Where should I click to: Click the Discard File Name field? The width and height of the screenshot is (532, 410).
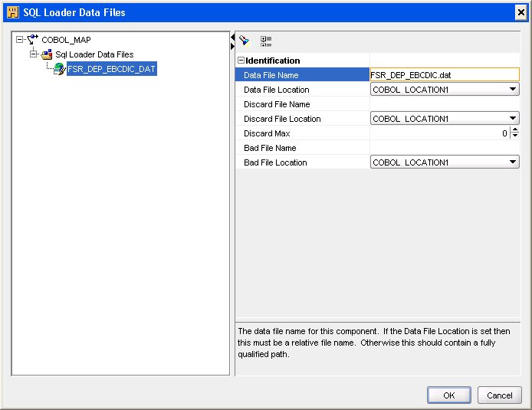pos(444,104)
